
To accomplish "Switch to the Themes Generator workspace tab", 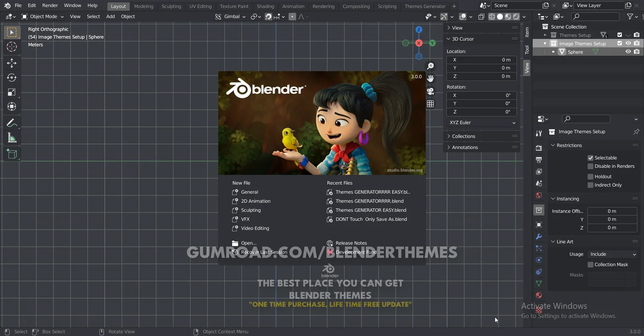I will coord(425,6).
